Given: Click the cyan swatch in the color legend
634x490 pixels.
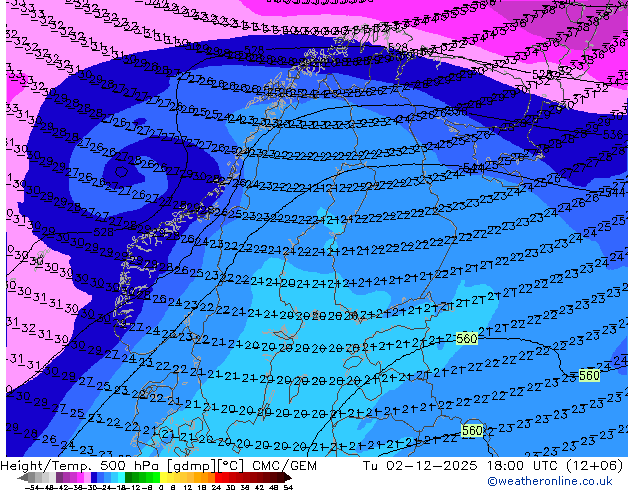Looking at the screenshot, I should pyautogui.click(x=122, y=477).
